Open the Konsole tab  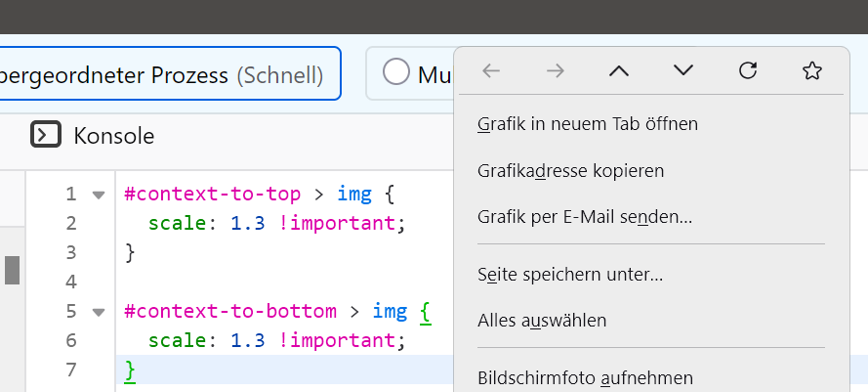[113, 136]
